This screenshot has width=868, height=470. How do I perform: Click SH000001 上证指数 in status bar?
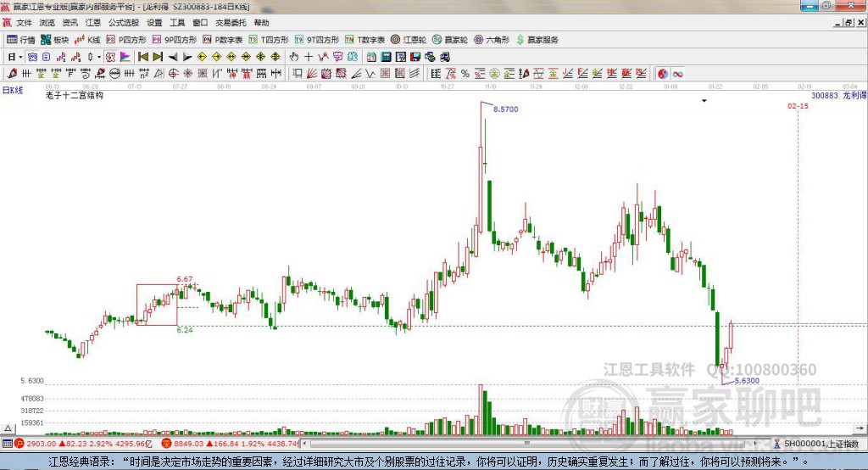[x=821, y=444]
